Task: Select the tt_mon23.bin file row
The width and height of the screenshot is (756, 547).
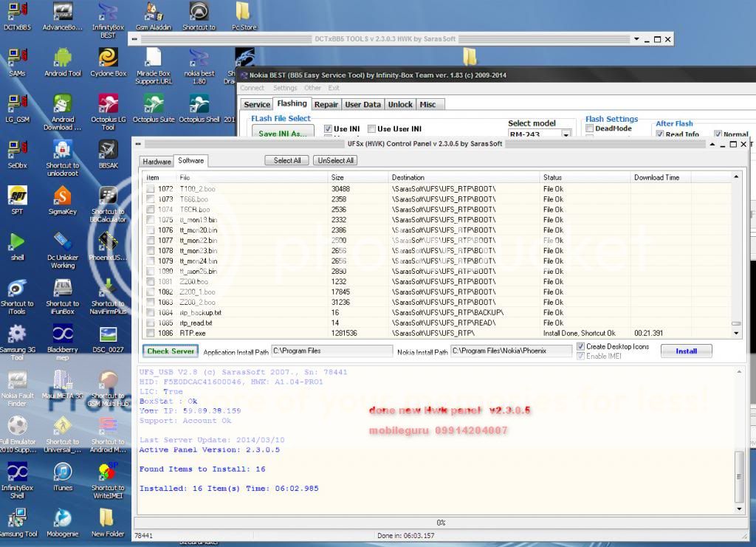Action: click(x=437, y=250)
